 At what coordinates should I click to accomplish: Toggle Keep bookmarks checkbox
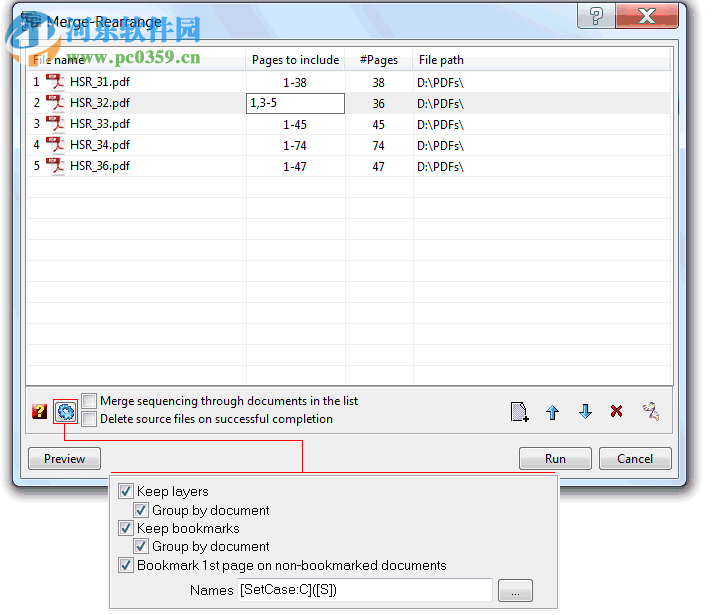pos(125,528)
